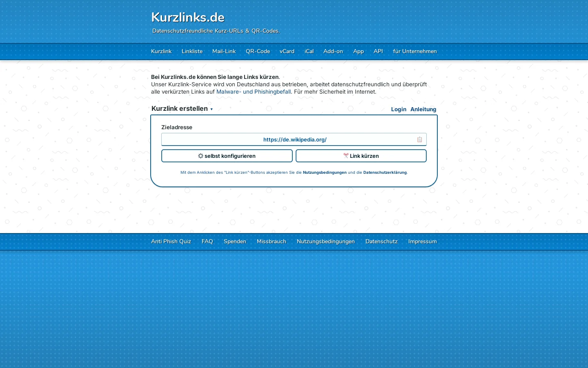This screenshot has height=368, width=588.
Task: Go to the App page
Action: (359, 51)
